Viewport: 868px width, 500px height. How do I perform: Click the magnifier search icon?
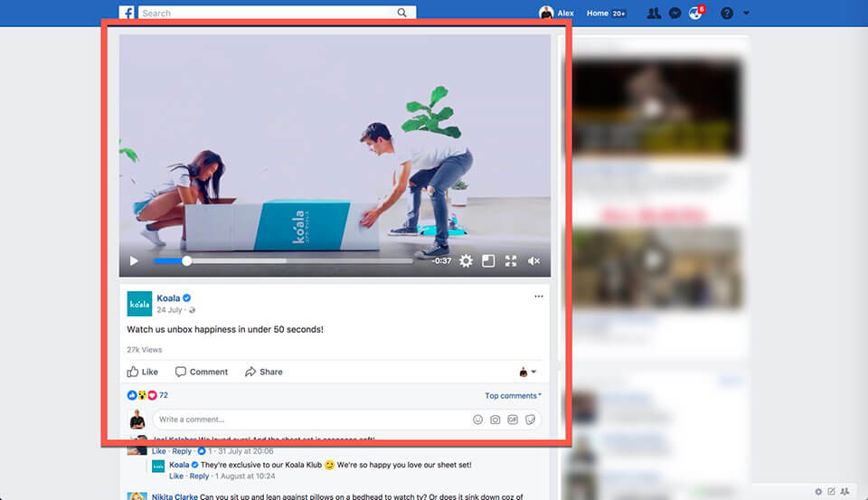(x=401, y=13)
